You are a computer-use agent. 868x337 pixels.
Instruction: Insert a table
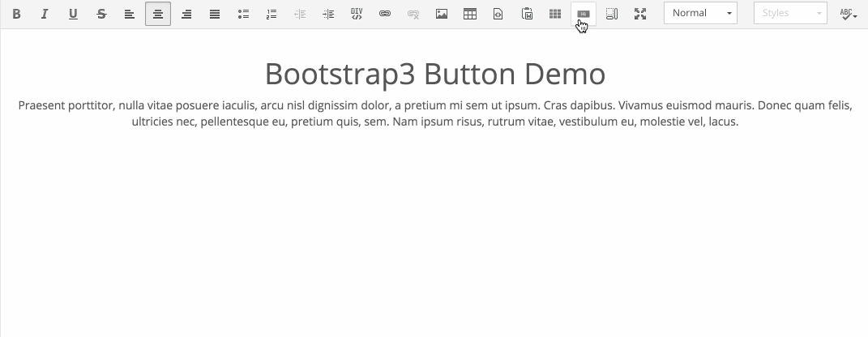(x=470, y=14)
